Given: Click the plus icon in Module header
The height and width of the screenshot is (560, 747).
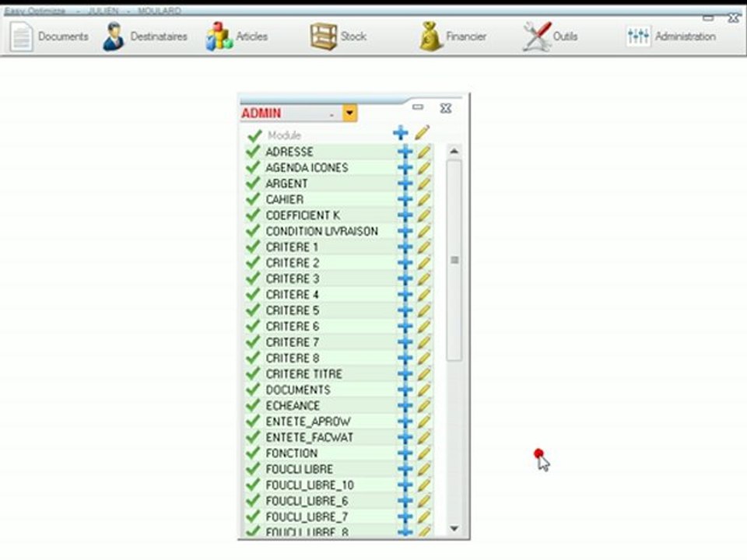Looking at the screenshot, I should coord(401,133).
